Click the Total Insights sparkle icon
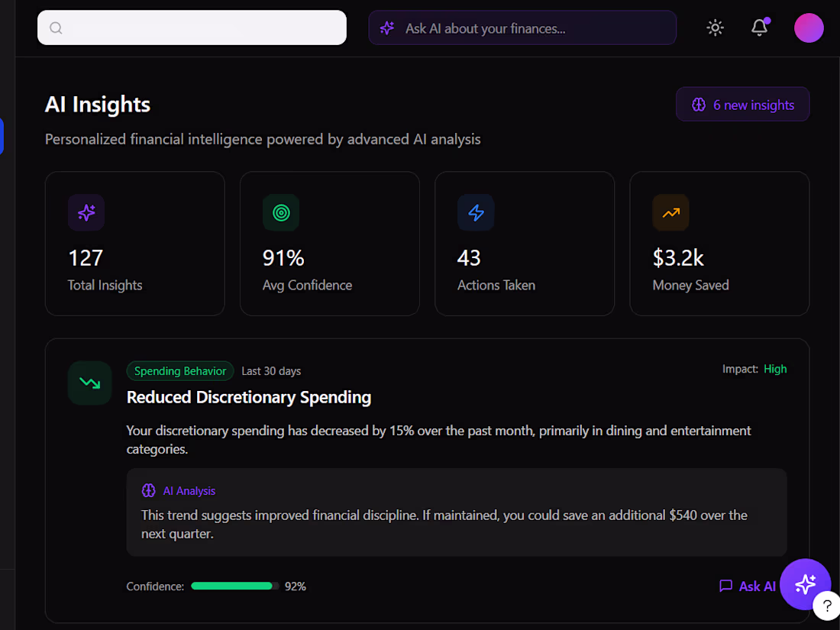This screenshot has height=630, width=840. (86, 213)
